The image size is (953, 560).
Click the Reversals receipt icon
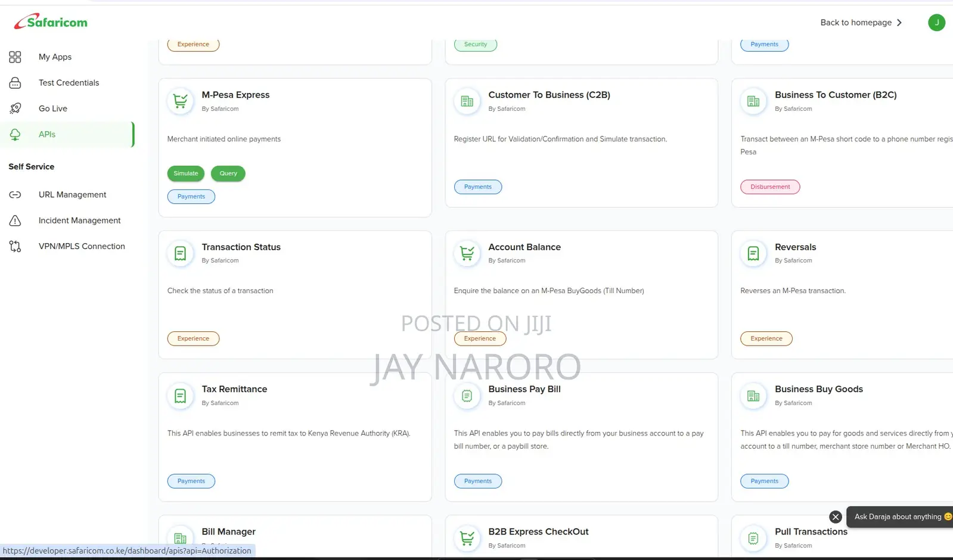pyautogui.click(x=753, y=253)
